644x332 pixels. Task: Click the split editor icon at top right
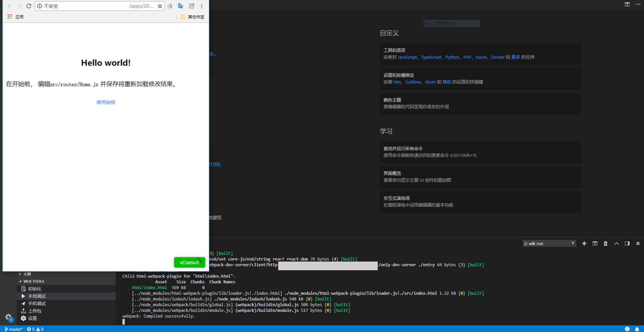pyautogui.click(x=627, y=5)
